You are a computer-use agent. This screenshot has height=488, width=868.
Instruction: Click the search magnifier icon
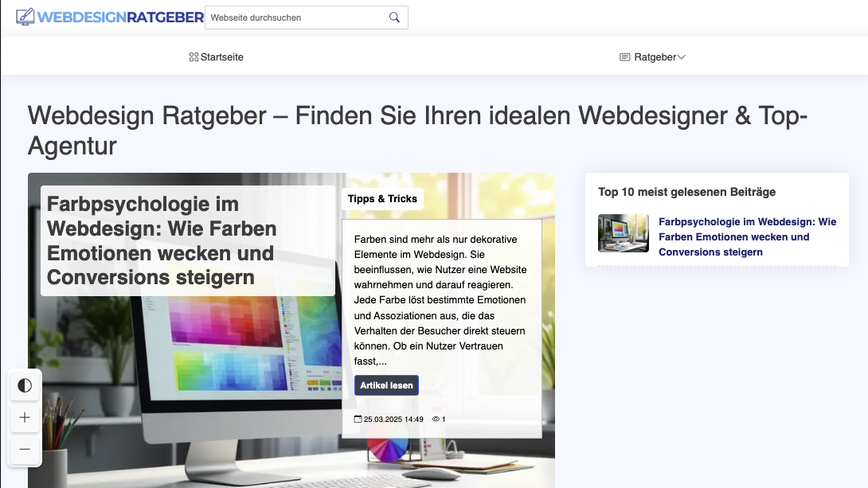click(394, 17)
